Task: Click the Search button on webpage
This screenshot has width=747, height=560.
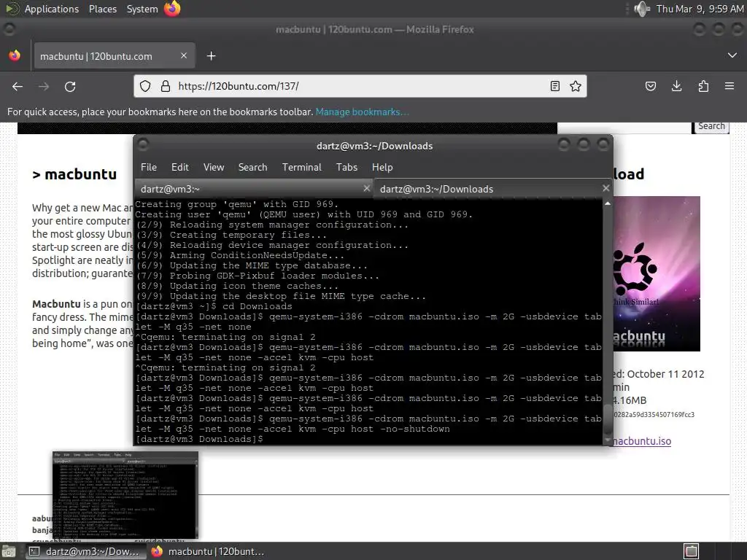Action: [711, 127]
